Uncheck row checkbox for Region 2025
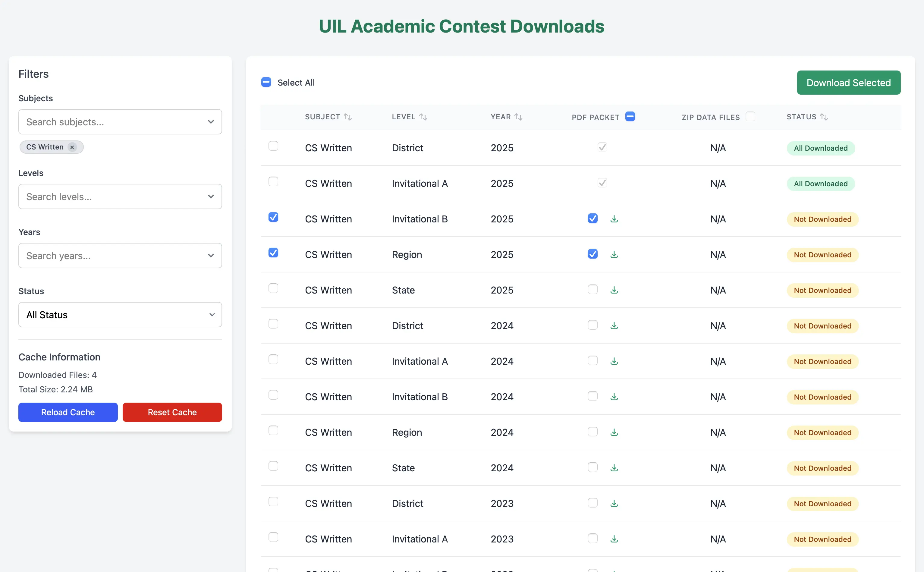The width and height of the screenshot is (924, 572). click(273, 252)
